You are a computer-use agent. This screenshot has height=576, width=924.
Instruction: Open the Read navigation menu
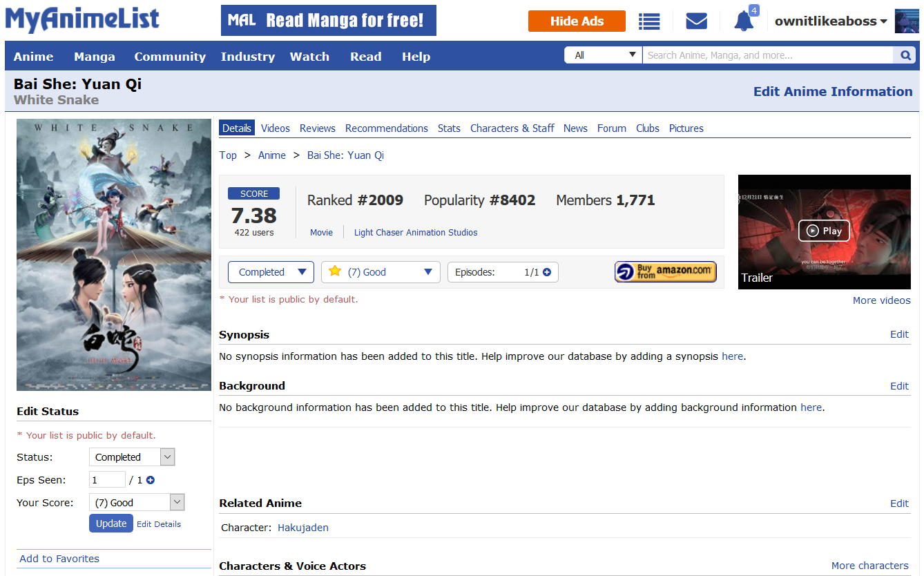366,57
